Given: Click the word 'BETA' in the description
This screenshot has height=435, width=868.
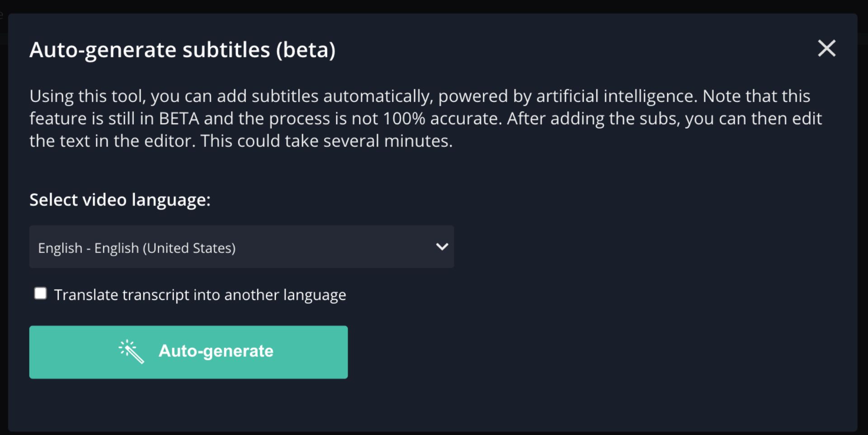Looking at the screenshot, I should (x=179, y=119).
